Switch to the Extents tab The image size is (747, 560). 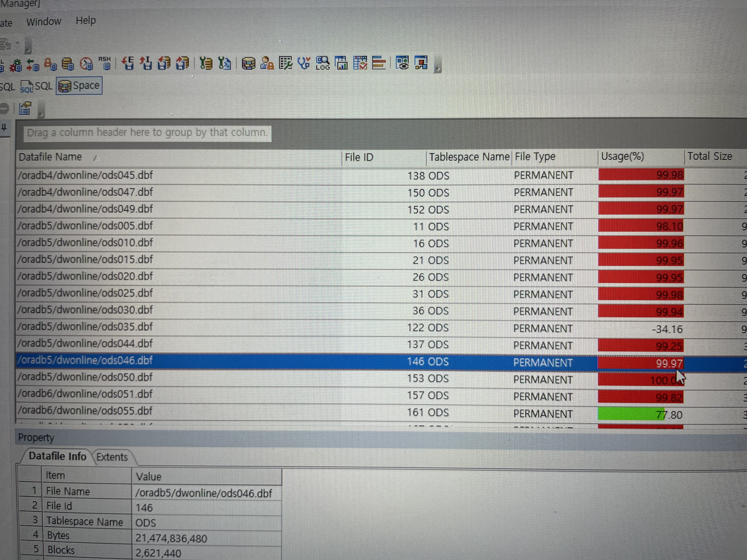(112, 457)
